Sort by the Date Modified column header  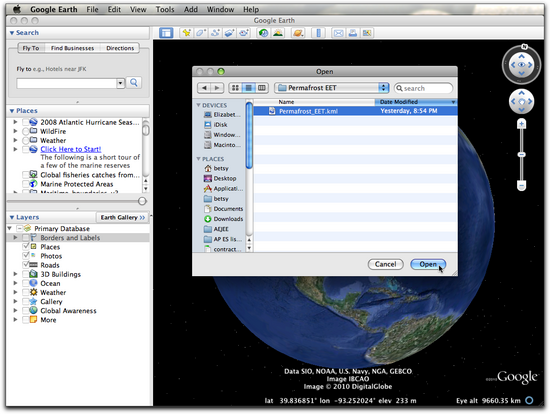click(416, 102)
